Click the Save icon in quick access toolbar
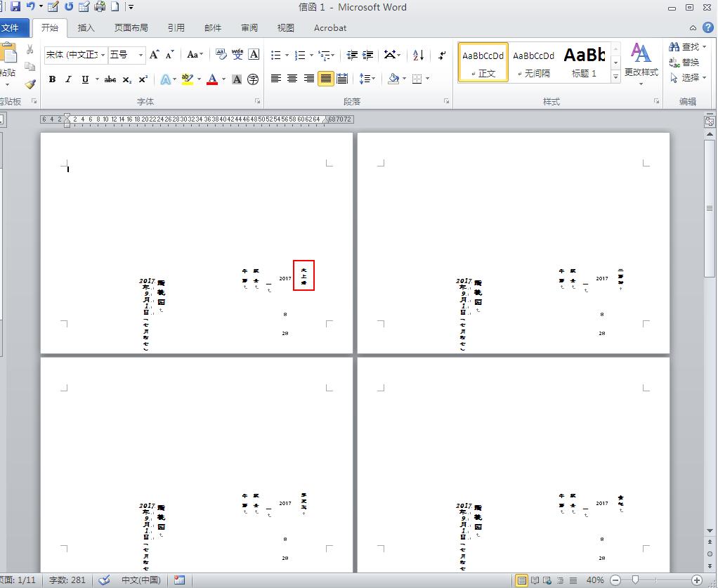 click(x=15, y=7)
